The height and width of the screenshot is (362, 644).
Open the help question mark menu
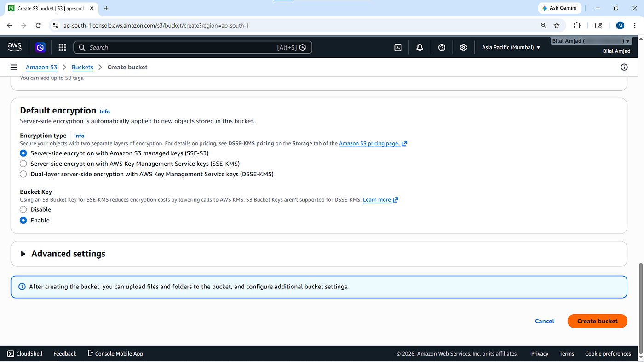coord(442,47)
